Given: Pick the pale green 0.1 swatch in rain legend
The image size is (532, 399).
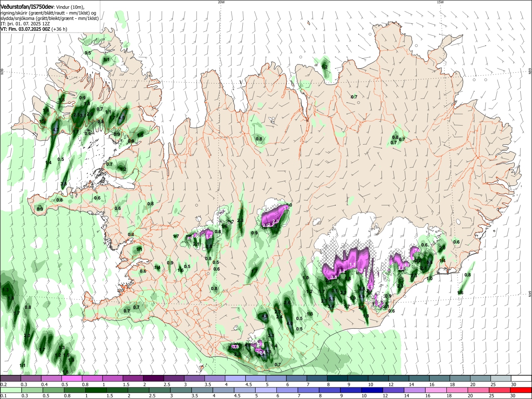Looking at the screenshot, I should tap(10, 390).
